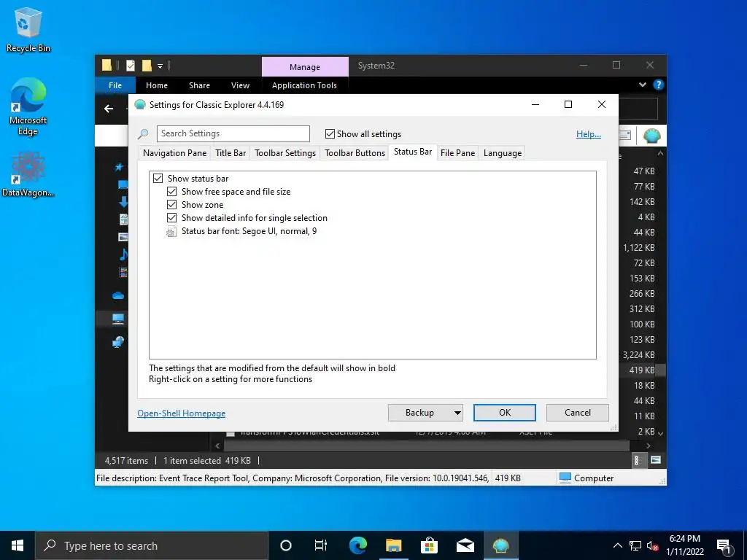
Task: Select the Music note in navigation pane
Action: (123, 254)
